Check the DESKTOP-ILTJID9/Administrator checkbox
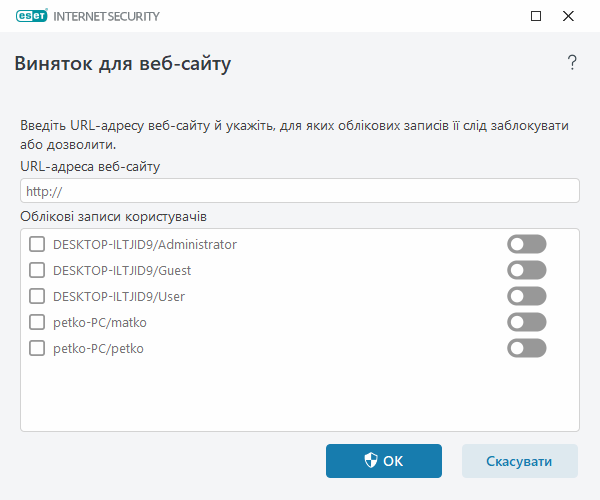Viewport: 600px width, 500px height. [x=37, y=244]
